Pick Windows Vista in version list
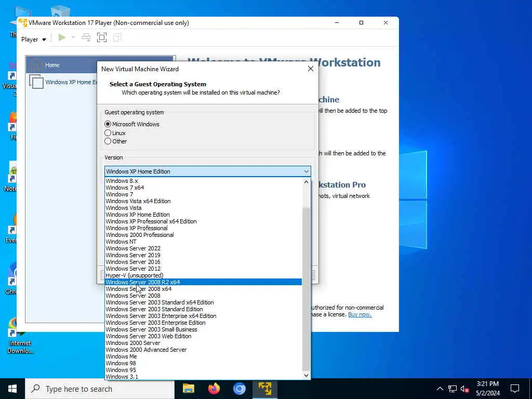 (203, 208)
